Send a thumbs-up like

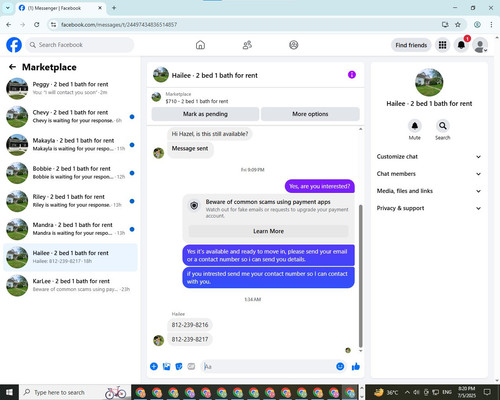(356, 366)
